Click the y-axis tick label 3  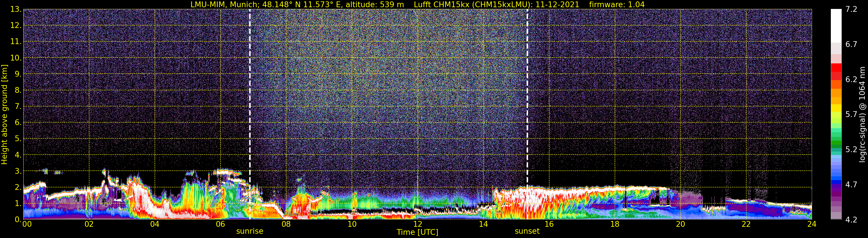(18, 171)
